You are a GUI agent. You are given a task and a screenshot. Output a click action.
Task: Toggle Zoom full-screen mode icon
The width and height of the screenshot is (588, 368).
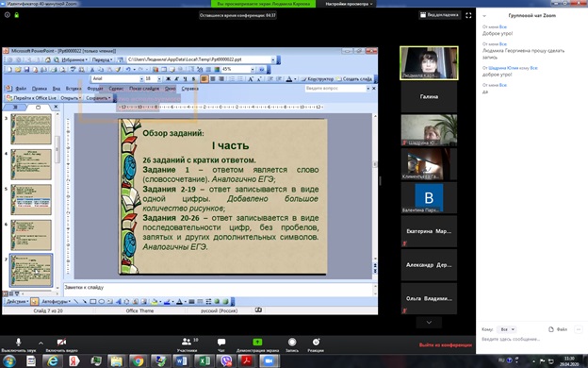coord(468,15)
